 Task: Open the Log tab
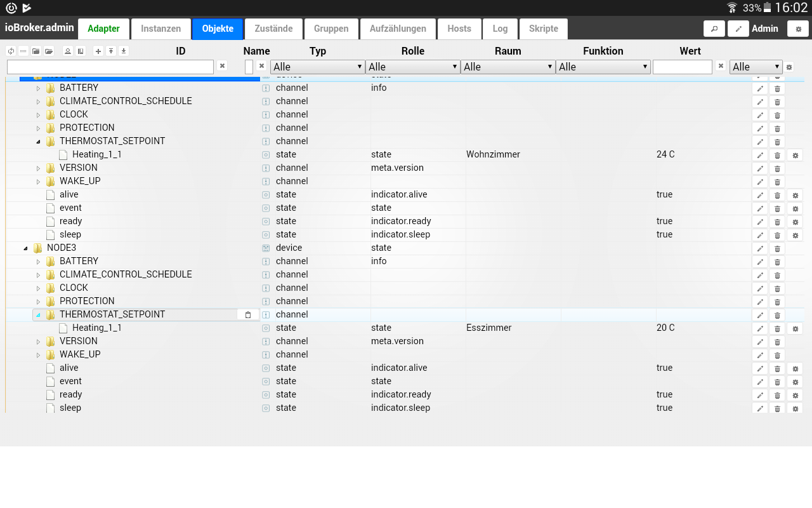click(x=500, y=29)
